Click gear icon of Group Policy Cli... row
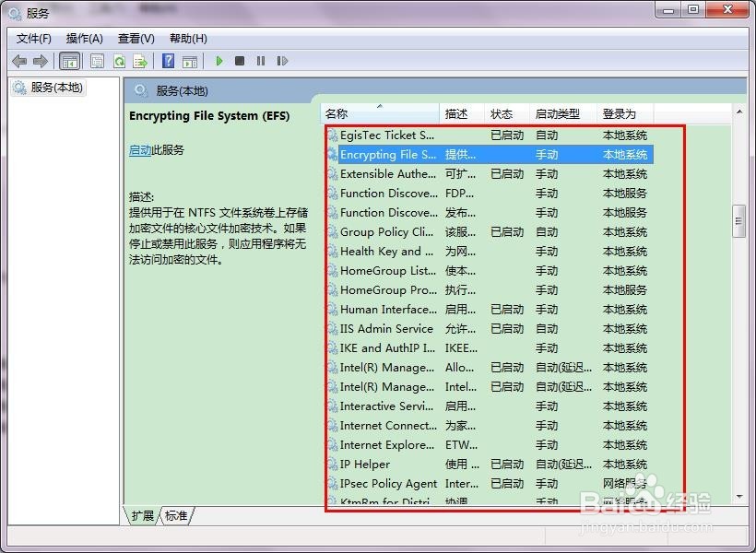Image resolution: width=756 pixels, height=553 pixels. point(332,232)
